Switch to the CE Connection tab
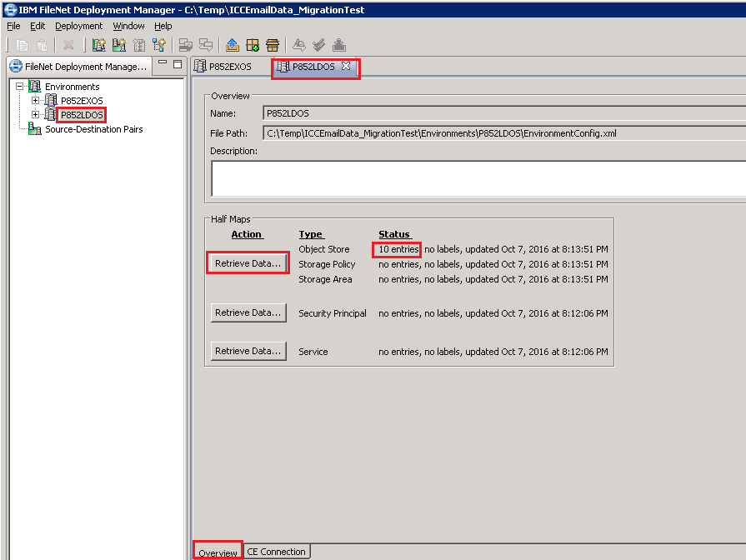 [x=276, y=551]
